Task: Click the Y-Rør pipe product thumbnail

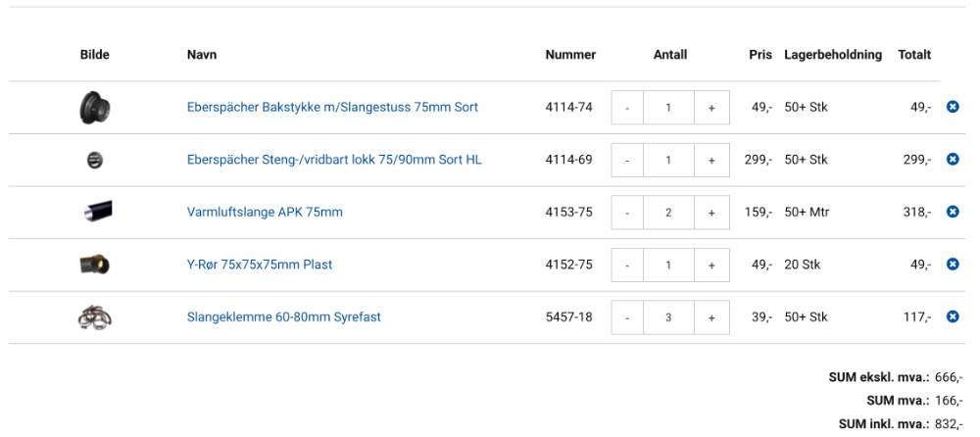Action: (x=95, y=264)
